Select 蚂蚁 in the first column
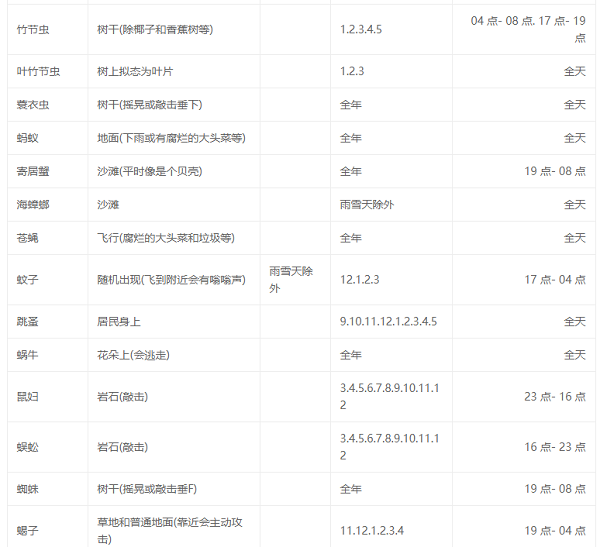Image resolution: width=600 pixels, height=547 pixels. (28, 138)
